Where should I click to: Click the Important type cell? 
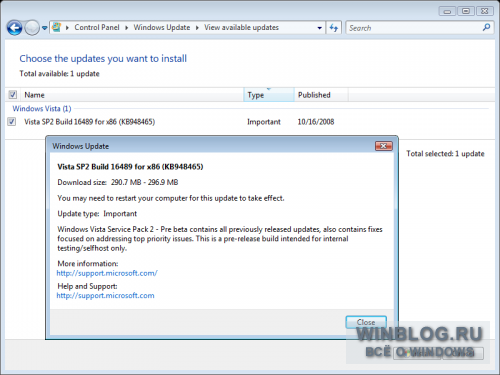click(x=264, y=122)
